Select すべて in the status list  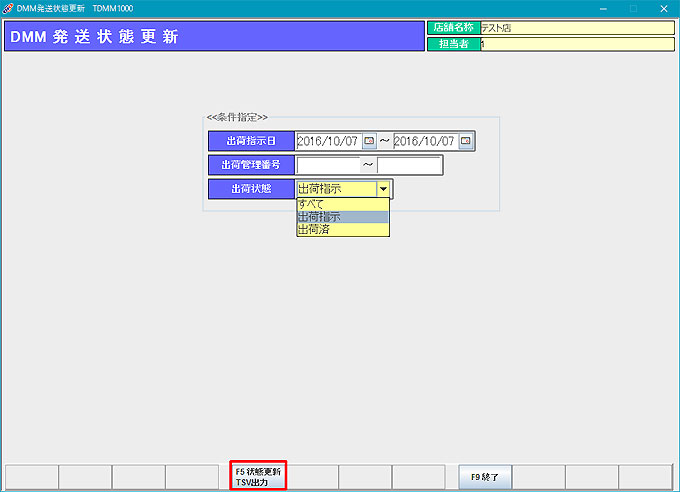pos(343,204)
